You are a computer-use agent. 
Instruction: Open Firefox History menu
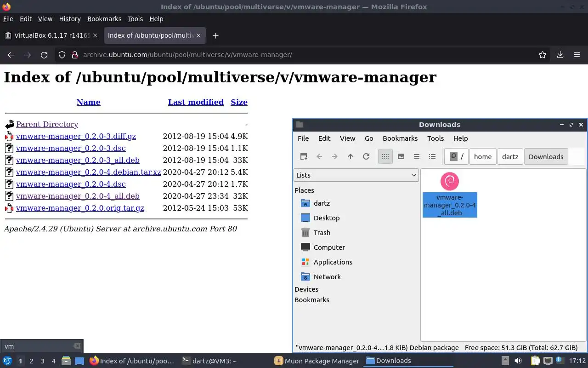(x=70, y=19)
